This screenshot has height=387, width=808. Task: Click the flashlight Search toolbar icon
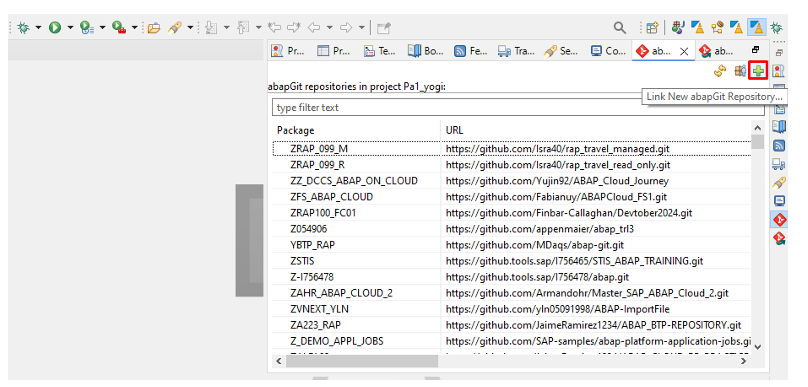[x=175, y=27]
